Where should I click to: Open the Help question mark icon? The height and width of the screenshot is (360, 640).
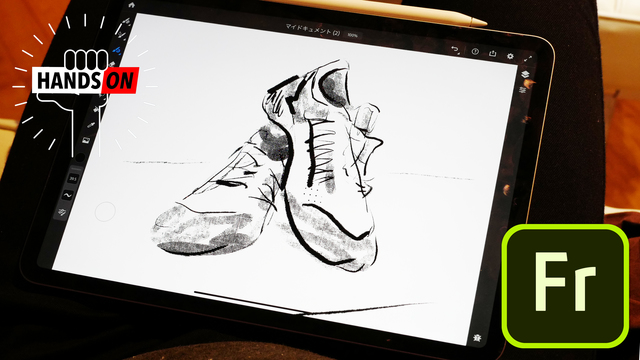pyautogui.click(x=475, y=51)
